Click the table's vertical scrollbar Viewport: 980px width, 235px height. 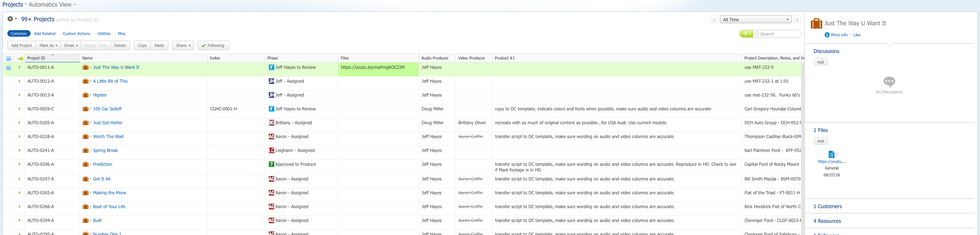tap(803, 149)
